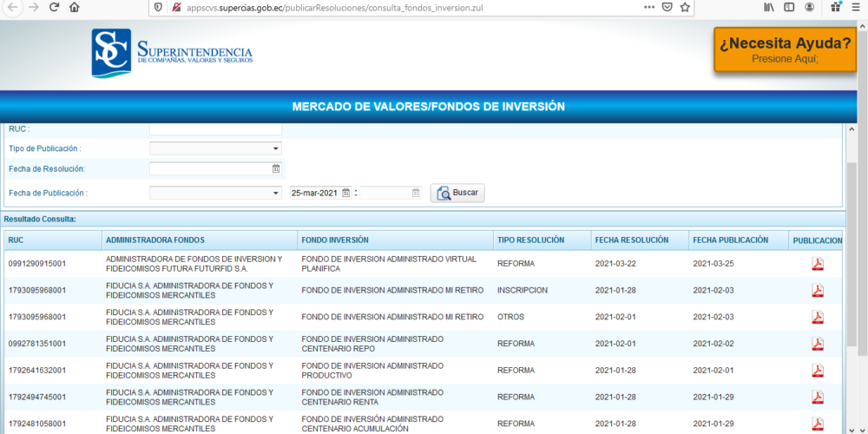Open PDF for Centenario Renta fund
Viewport: 868px width, 434px height.
point(817,397)
